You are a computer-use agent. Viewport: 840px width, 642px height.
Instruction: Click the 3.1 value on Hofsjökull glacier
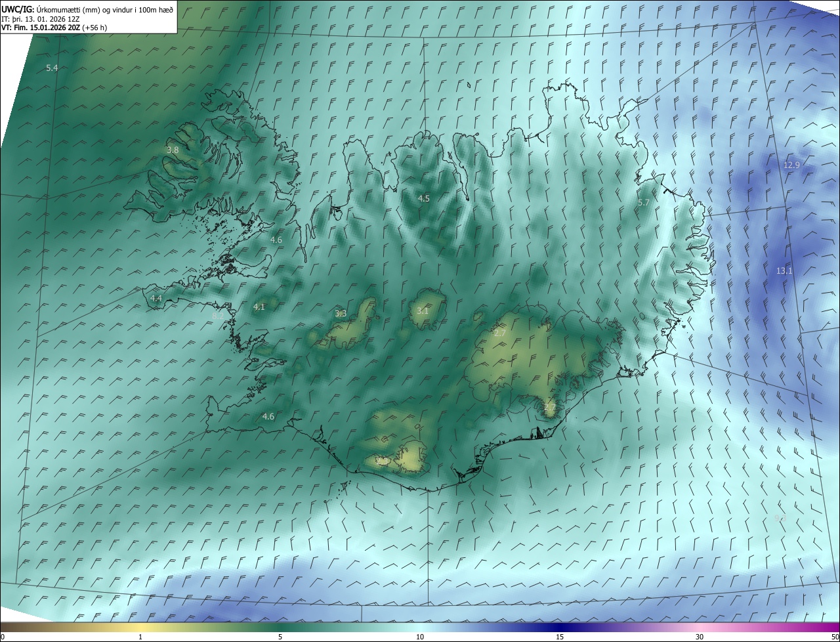(423, 310)
